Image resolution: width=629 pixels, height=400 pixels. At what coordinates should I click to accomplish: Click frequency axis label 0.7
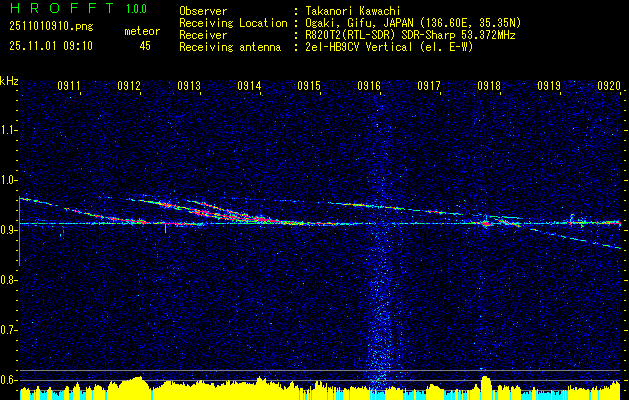pyautogui.click(x=8, y=330)
